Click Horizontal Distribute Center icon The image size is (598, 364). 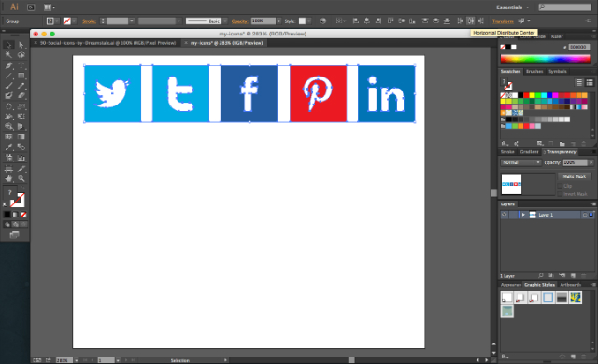click(471, 21)
